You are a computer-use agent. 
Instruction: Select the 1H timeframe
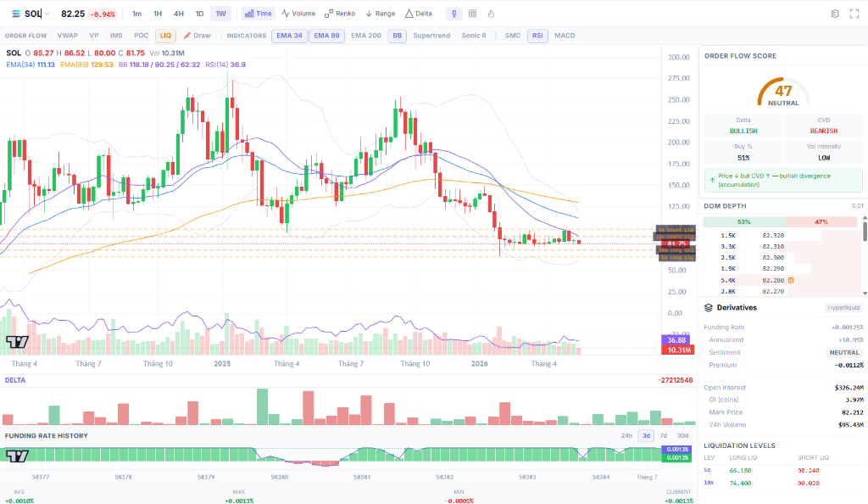[x=158, y=14]
